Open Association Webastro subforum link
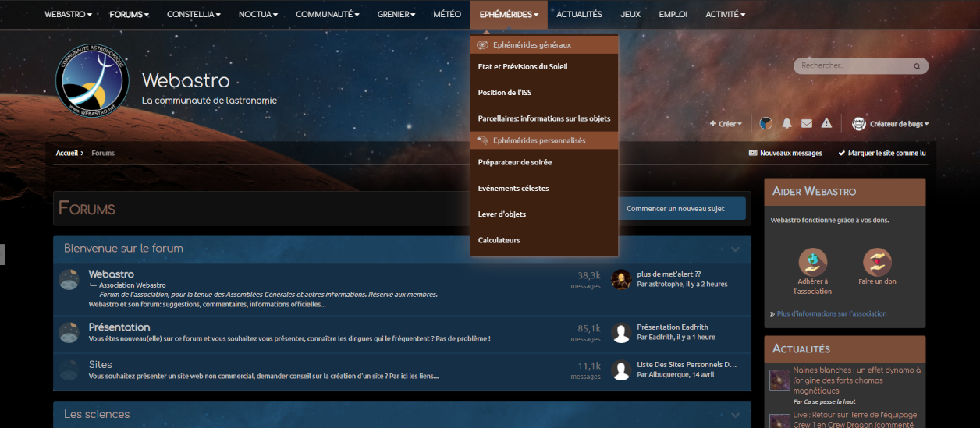 tap(132, 285)
